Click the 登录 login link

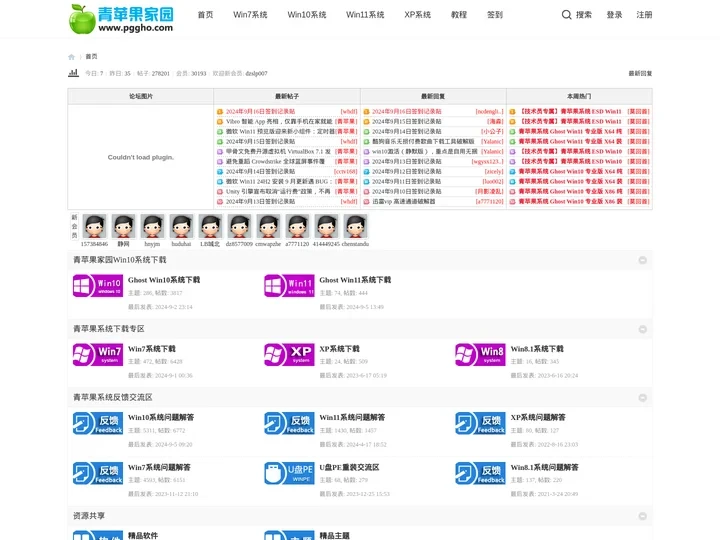click(x=614, y=15)
